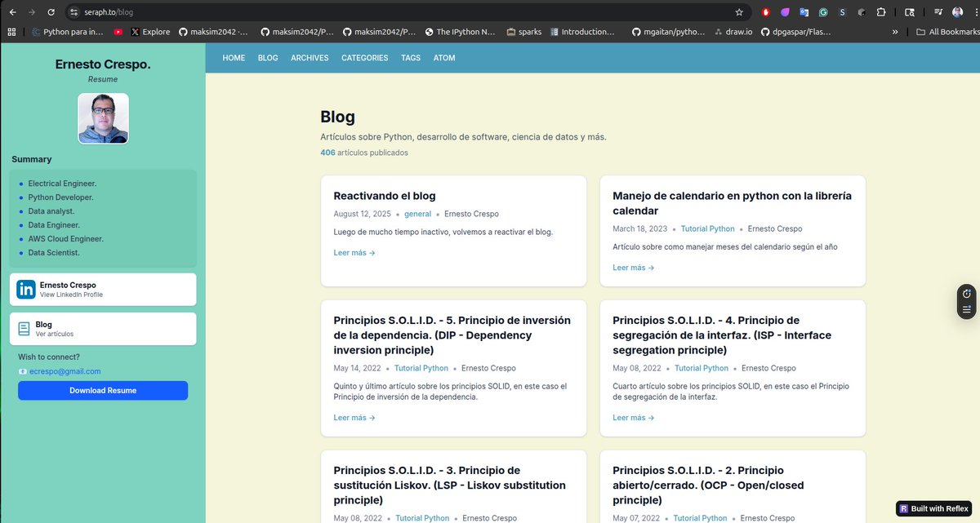
Task: Open the draw.io bookmark
Action: 733,32
